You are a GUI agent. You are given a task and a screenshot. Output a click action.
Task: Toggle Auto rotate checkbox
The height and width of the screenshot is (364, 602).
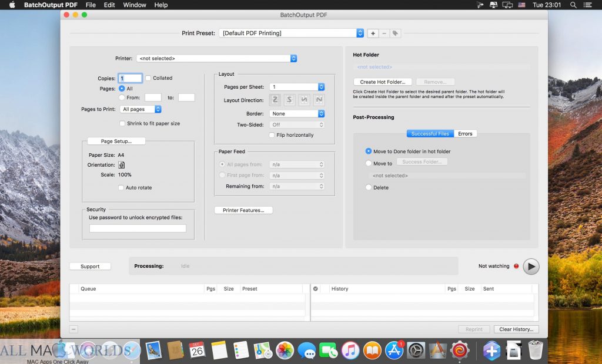(121, 187)
